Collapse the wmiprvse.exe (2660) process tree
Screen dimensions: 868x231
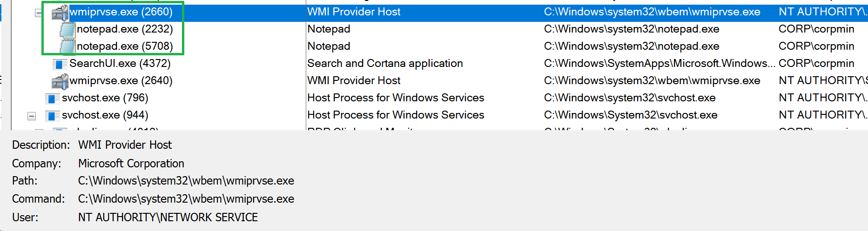[39, 13]
